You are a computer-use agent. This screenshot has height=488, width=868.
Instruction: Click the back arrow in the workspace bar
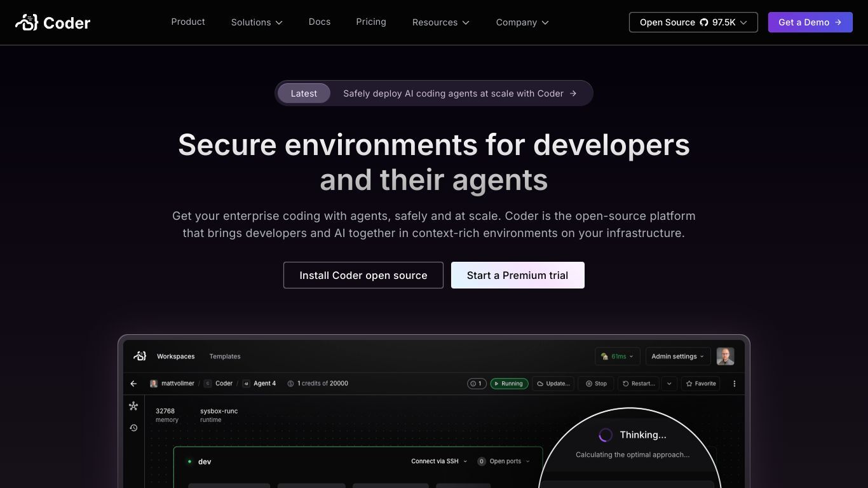133,384
